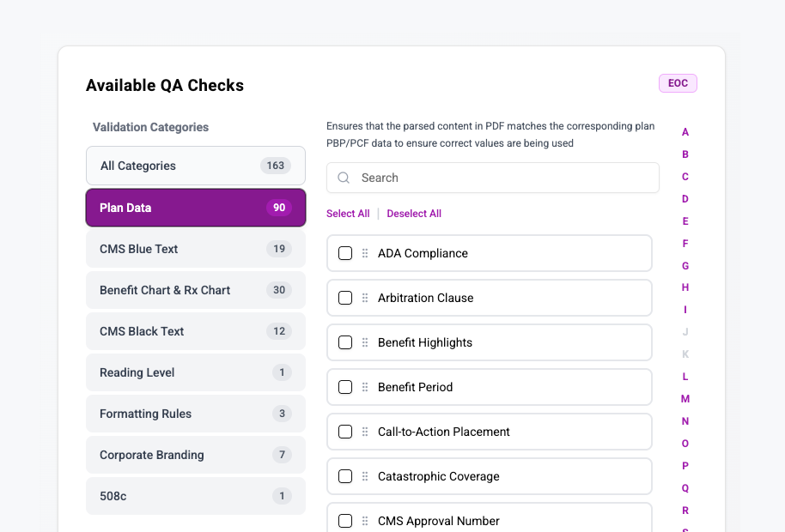Grab the drag handle beside Benefit Highlights
Screen dimensions: 785x532
[x=365, y=342]
